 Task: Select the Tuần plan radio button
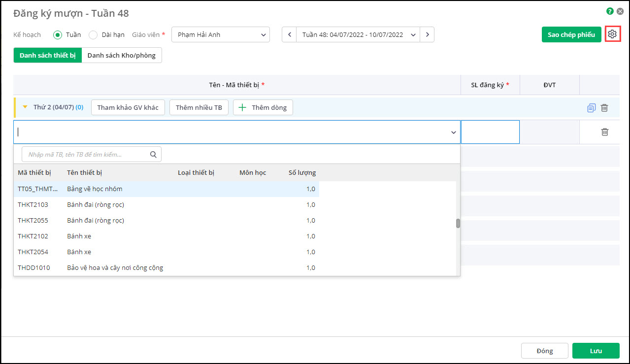pos(58,35)
